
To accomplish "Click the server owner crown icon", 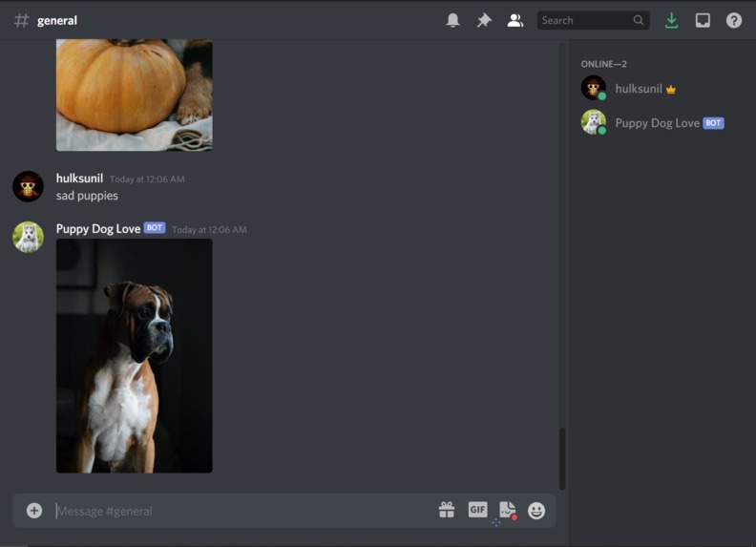I will tap(671, 89).
